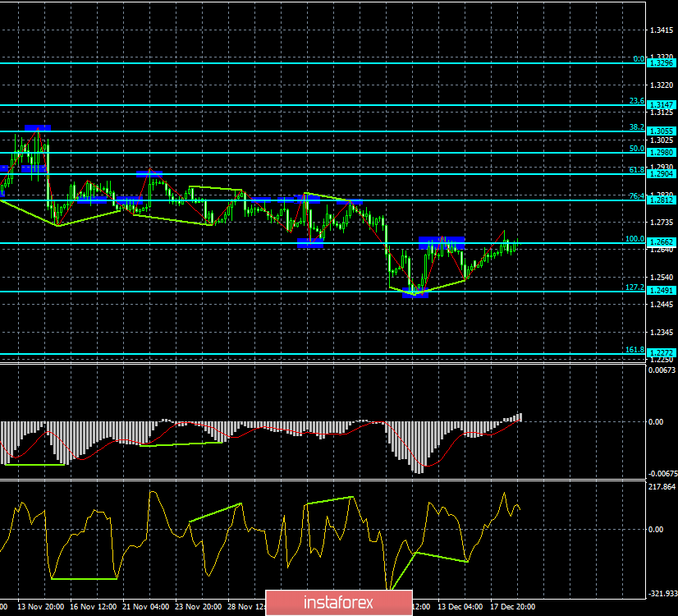Select the 1.3147 Fibonacci price tag
This screenshot has height=616, width=678.
tap(661, 105)
